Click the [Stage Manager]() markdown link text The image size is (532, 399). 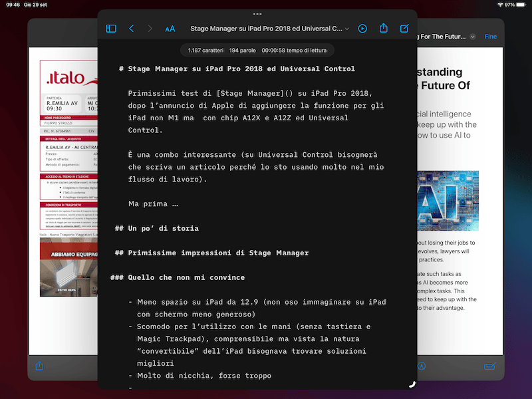tap(255, 93)
